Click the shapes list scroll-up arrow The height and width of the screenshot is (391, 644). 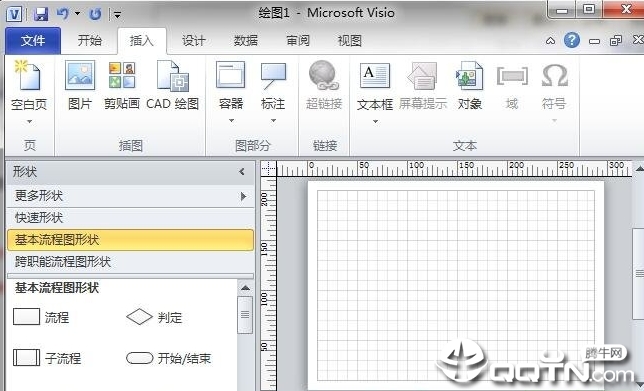click(245, 288)
